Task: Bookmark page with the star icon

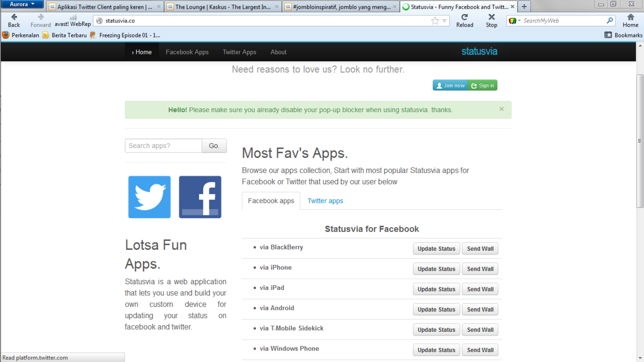Action: (435, 21)
